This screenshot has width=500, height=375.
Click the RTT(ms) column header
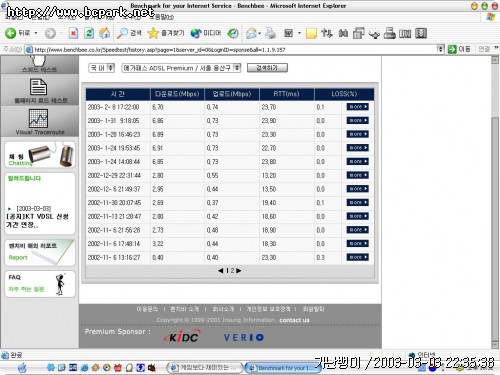286,94
